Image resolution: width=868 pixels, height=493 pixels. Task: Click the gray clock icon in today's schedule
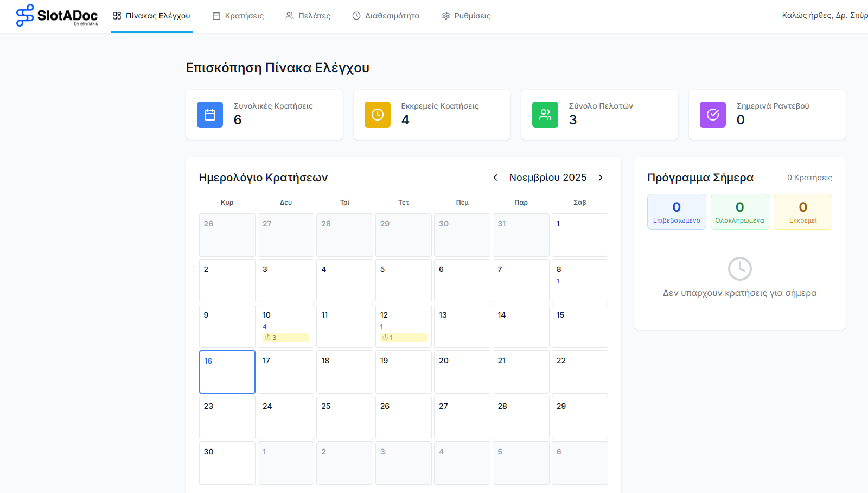tap(739, 269)
